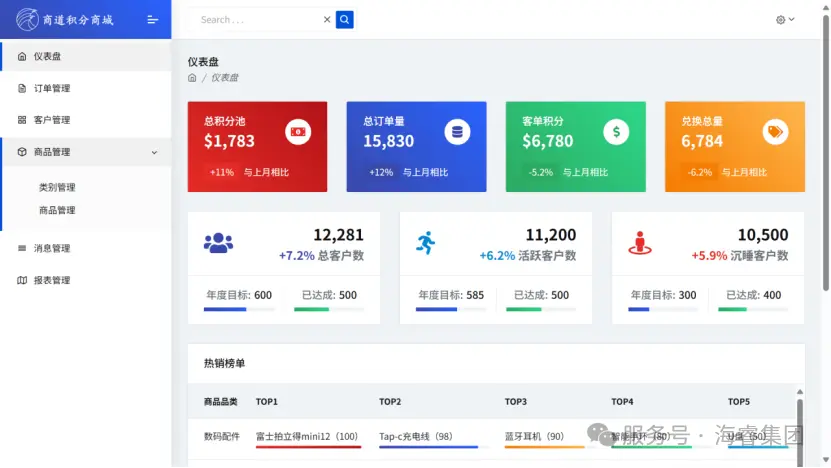Click the users group icon for 总客户数

click(x=218, y=243)
